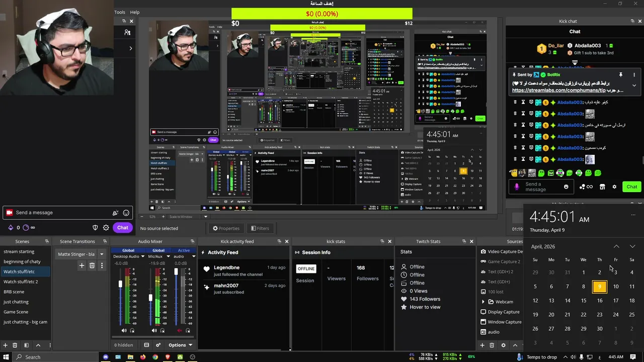
Task: Open moderation shield icon in left chat
Action: (x=95, y=228)
